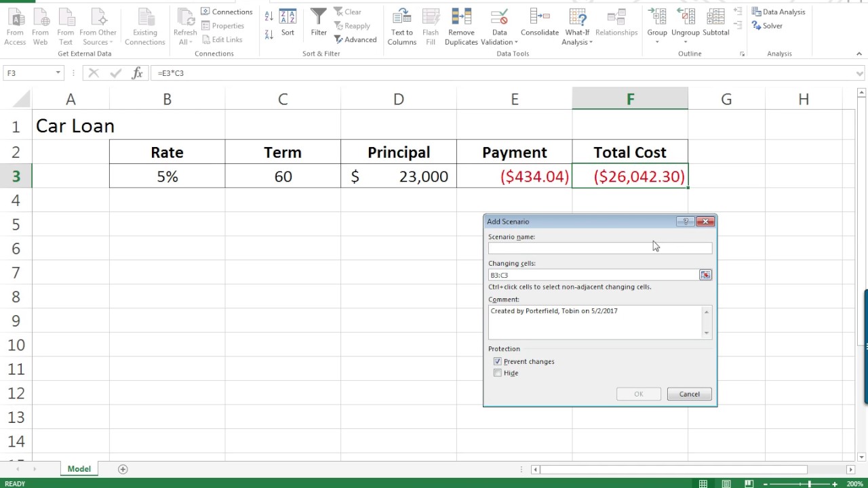Select cell with rate 5%
This screenshot has width=868, height=488.
(x=167, y=176)
